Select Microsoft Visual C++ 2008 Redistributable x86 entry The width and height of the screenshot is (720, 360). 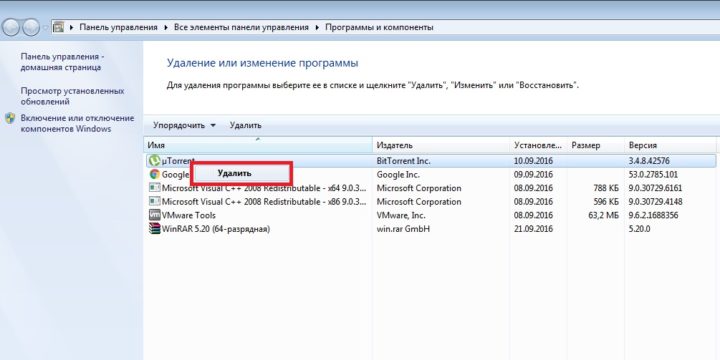tap(264, 202)
